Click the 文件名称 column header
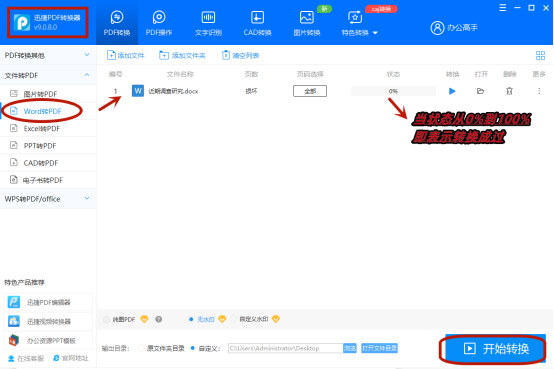Screen dimensions: 554x369 click(180, 74)
